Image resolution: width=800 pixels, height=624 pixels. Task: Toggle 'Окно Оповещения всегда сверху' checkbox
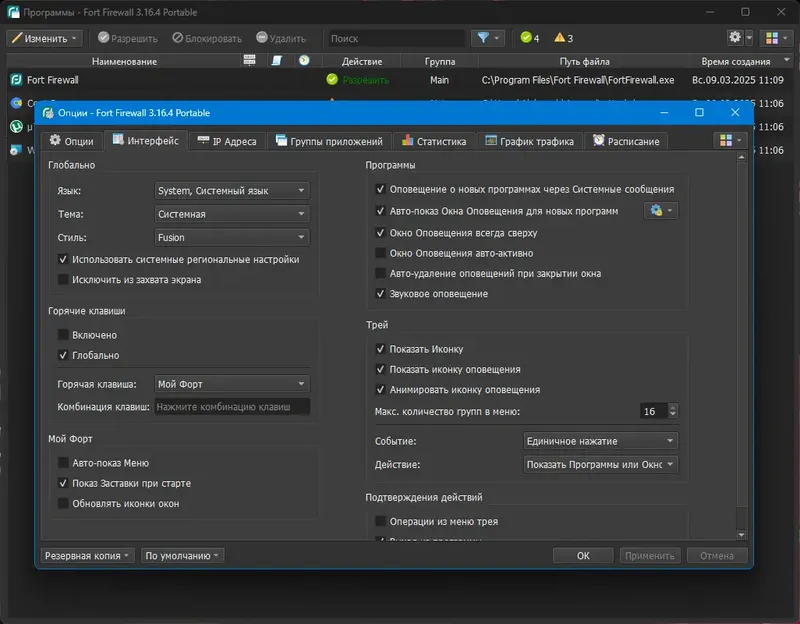(381, 233)
